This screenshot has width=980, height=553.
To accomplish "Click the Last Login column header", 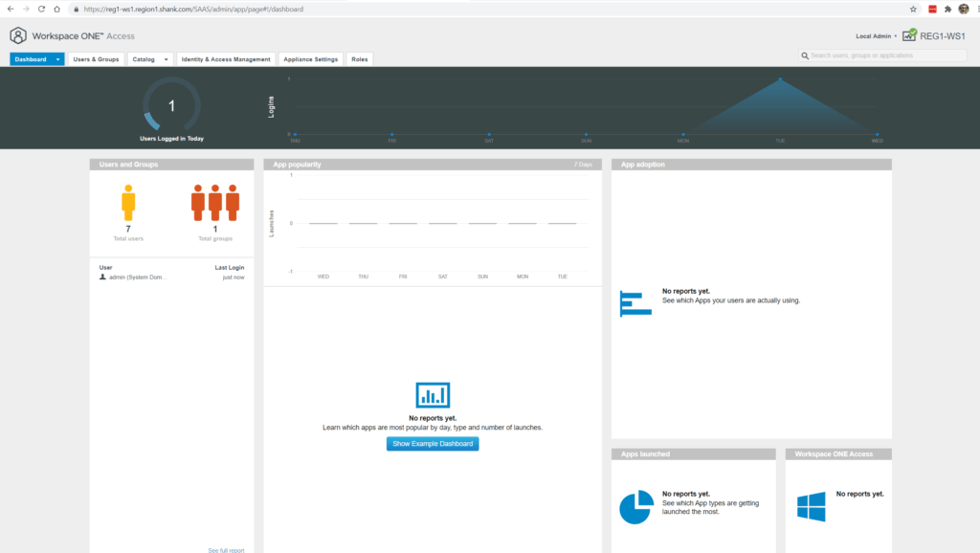I will coord(230,268).
